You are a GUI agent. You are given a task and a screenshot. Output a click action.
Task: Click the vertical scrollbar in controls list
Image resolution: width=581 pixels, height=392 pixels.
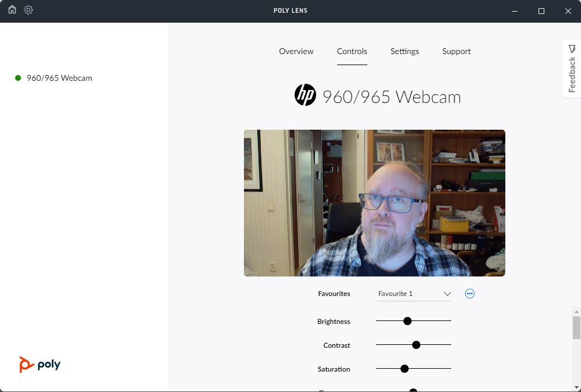(576, 327)
